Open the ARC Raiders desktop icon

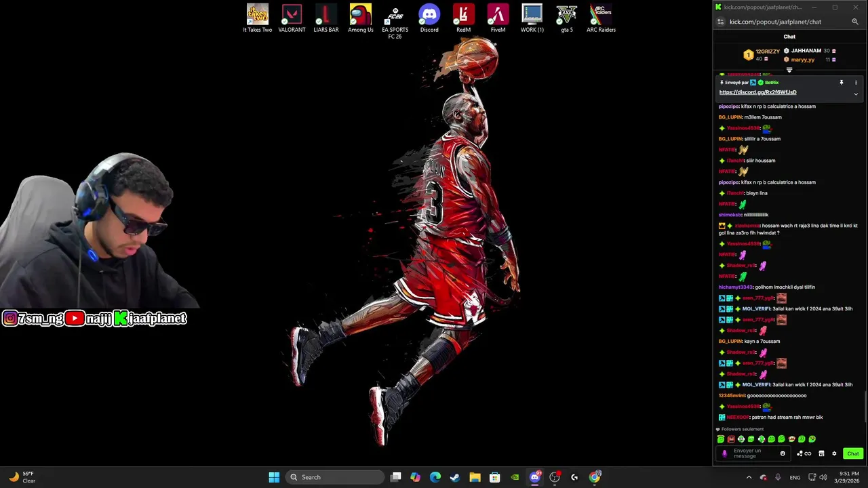(601, 18)
